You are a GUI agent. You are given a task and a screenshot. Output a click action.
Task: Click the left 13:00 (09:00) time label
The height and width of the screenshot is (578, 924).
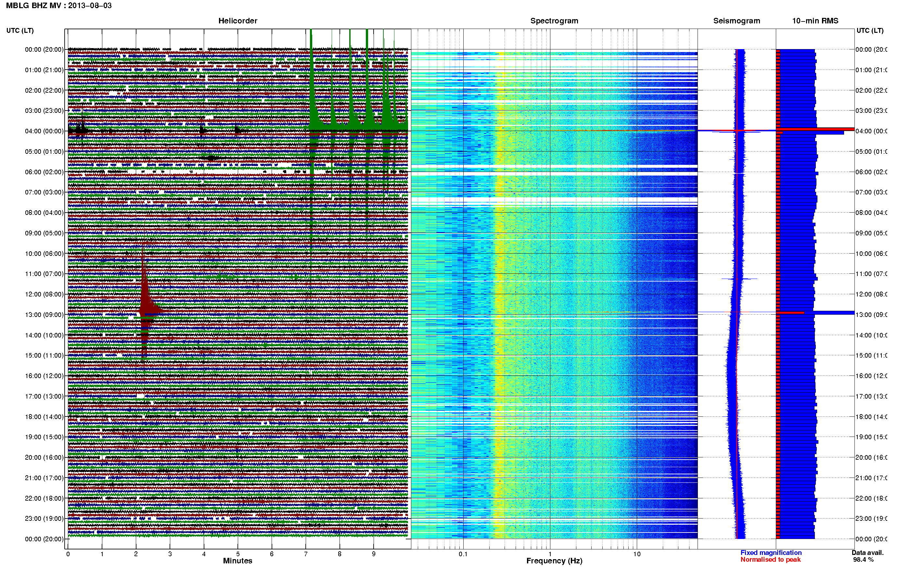(44, 315)
